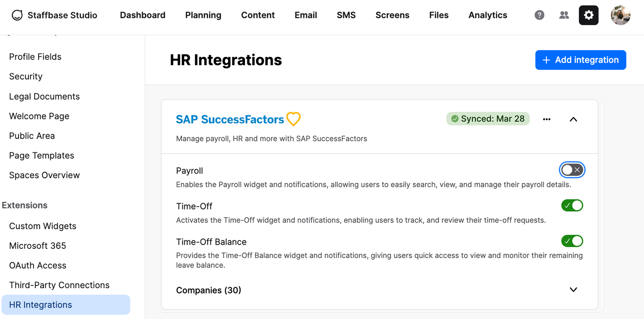Image resolution: width=644 pixels, height=319 pixels.
Task: Click the heart icon next to SAP SuccessFactors
Action: click(293, 119)
